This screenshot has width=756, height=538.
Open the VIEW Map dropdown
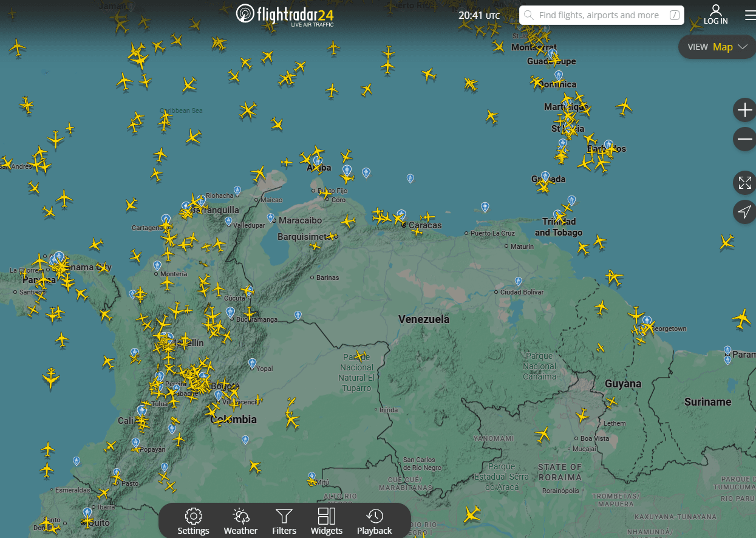click(718, 47)
